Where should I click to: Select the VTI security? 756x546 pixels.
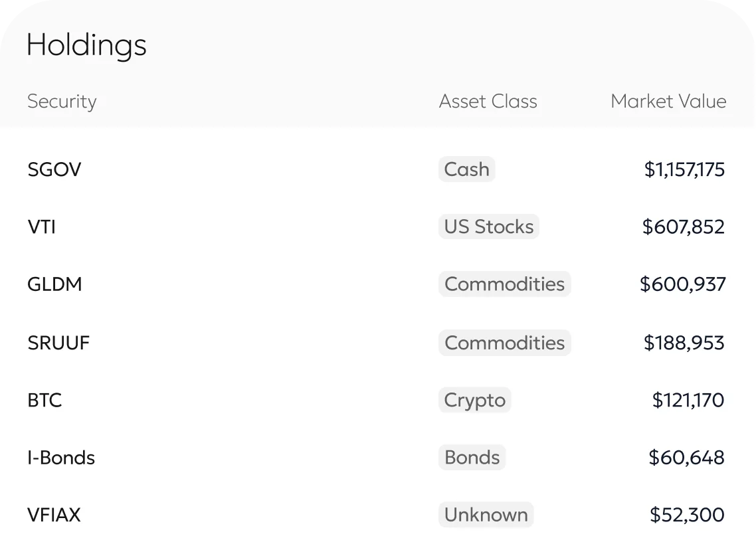coord(41,227)
